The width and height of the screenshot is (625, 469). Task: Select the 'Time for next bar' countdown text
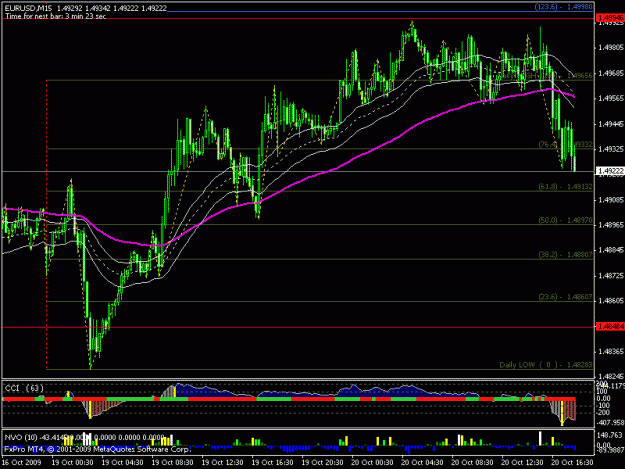click(55, 16)
